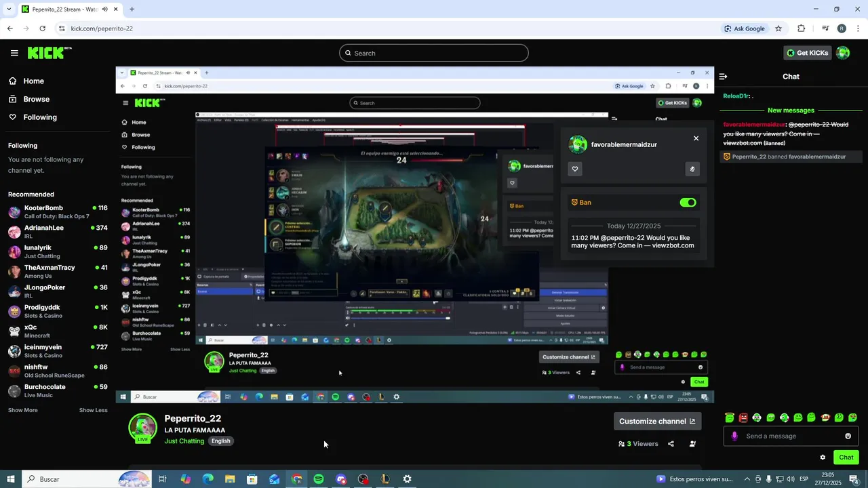Open xQc channel in Recommended

pyautogui.click(x=57, y=331)
